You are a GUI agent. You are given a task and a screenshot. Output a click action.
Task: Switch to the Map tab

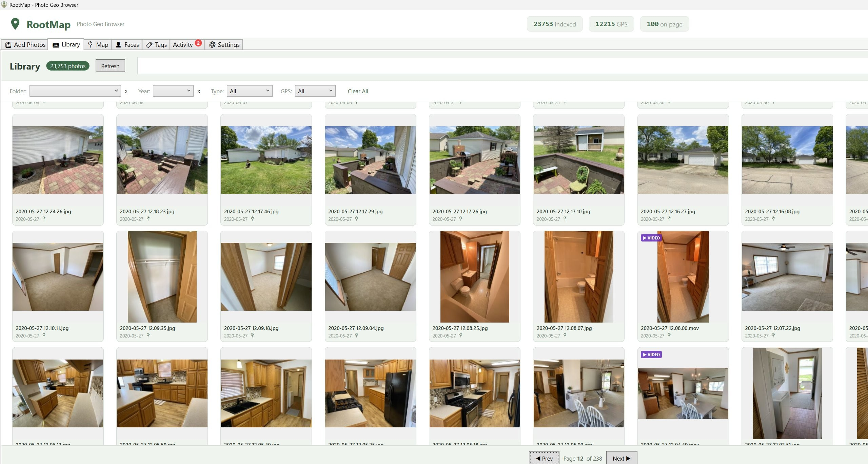pyautogui.click(x=98, y=44)
